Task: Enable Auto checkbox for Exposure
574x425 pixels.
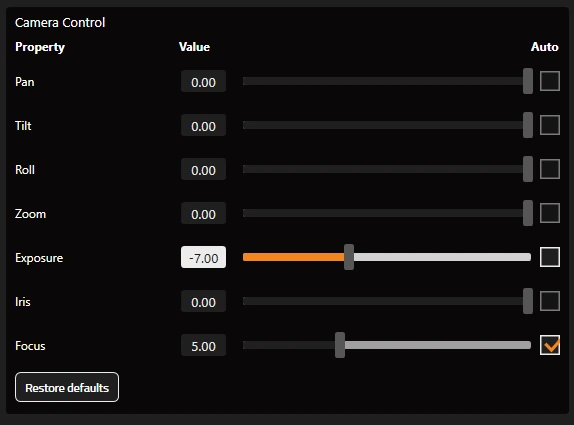Action: (550, 257)
